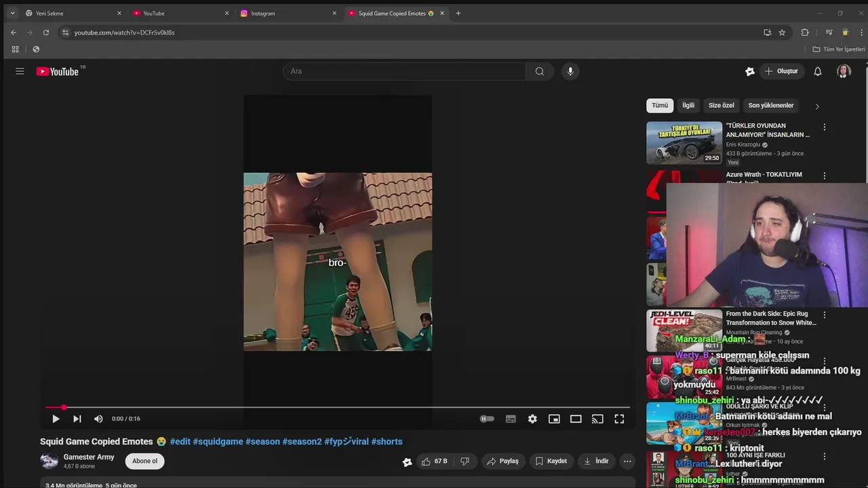Toggle the autoplay switch in player
Viewport: 868px width, 488px height.
[x=487, y=419]
